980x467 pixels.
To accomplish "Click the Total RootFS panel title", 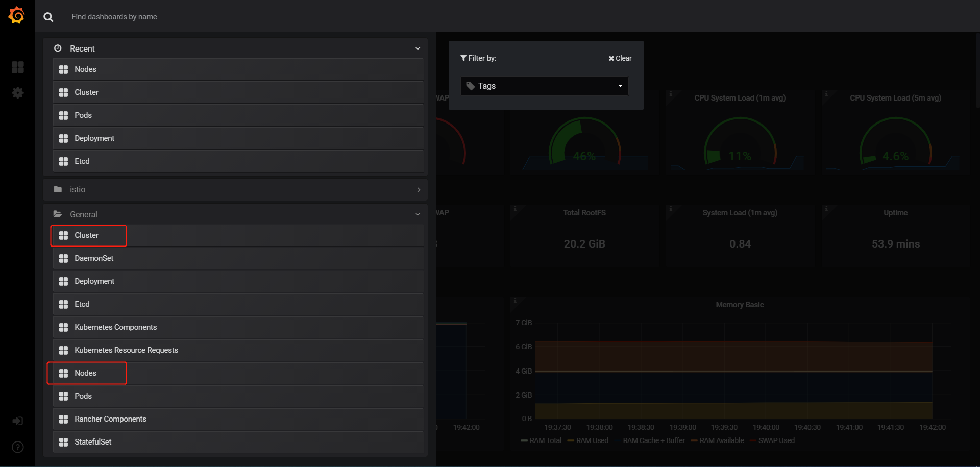I will [584, 213].
